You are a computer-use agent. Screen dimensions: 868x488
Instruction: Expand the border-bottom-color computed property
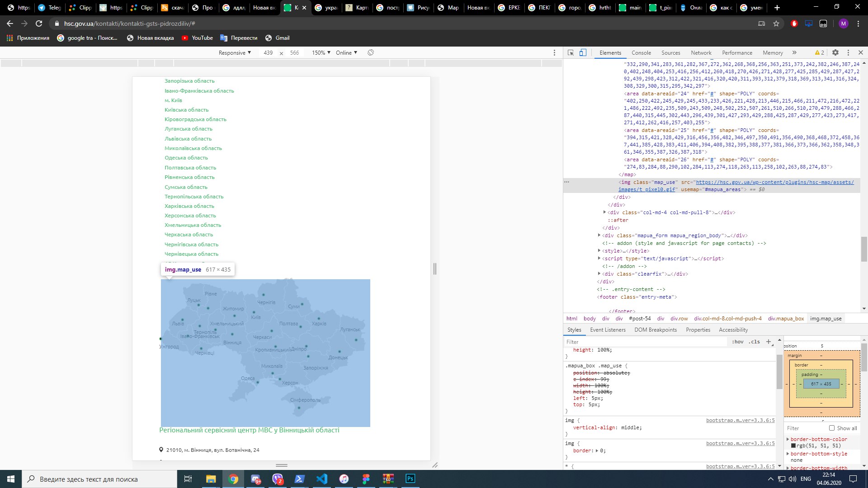(x=788, y=439)
